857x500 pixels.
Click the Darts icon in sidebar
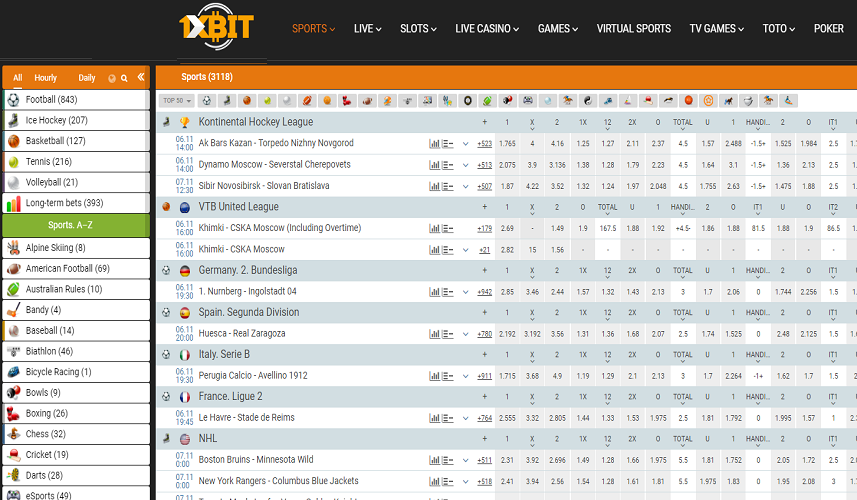(14, 475)
